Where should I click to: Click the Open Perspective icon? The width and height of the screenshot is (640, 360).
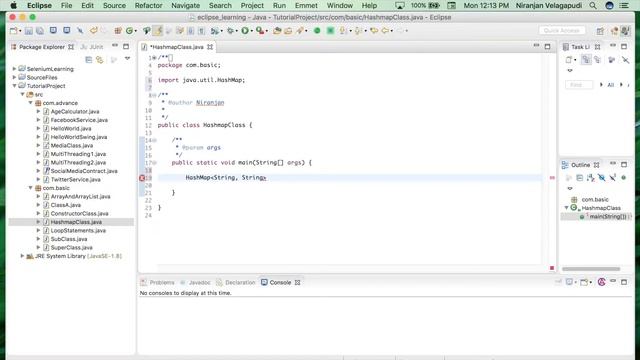(x=600, y=31)
